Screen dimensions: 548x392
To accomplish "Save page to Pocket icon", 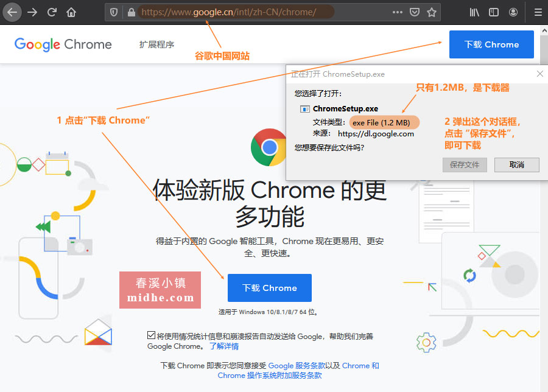I will (x=415, y=12).
